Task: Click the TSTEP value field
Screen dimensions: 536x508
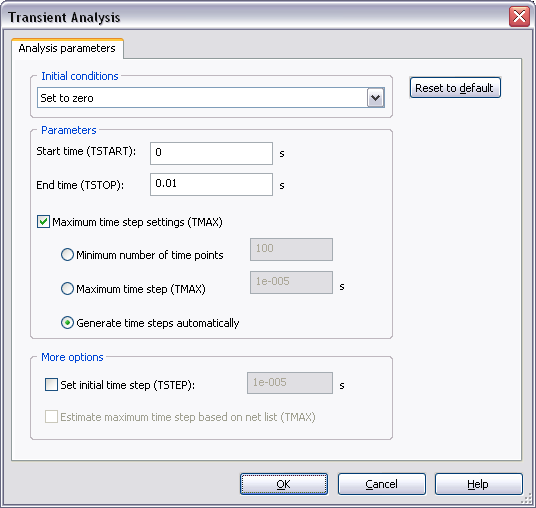Action: pos(290,383)
